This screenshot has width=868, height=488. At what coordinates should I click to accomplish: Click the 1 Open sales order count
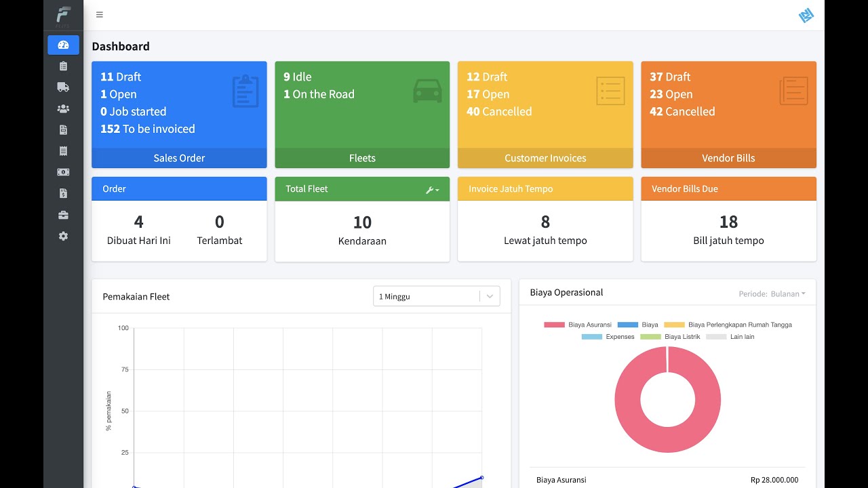coord(119,94)
